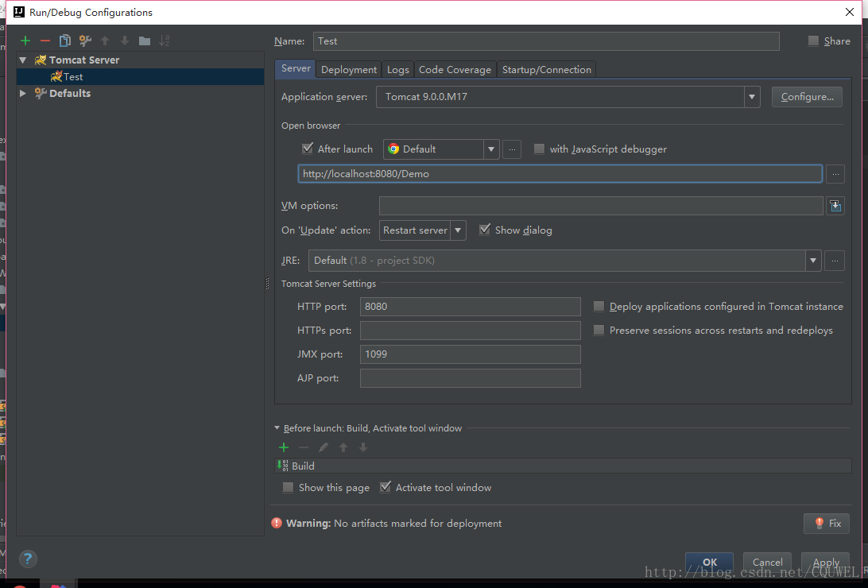Enable Deploy applications configured in Tomcat instance

pos(599,307)
